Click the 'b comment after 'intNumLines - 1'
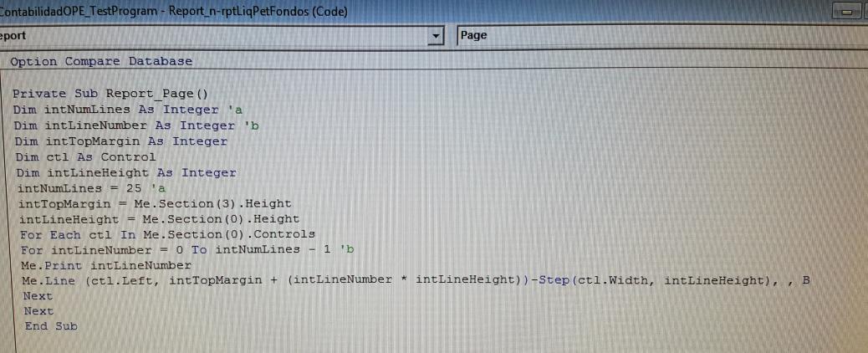The height and width of the screenshot is (353, 868). tap(347, 249)
